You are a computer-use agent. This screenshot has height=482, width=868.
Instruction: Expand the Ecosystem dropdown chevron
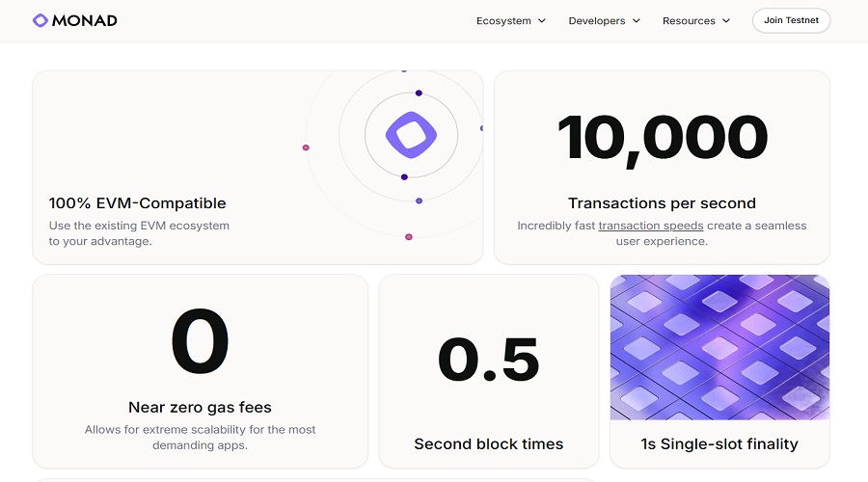point(542,21)
